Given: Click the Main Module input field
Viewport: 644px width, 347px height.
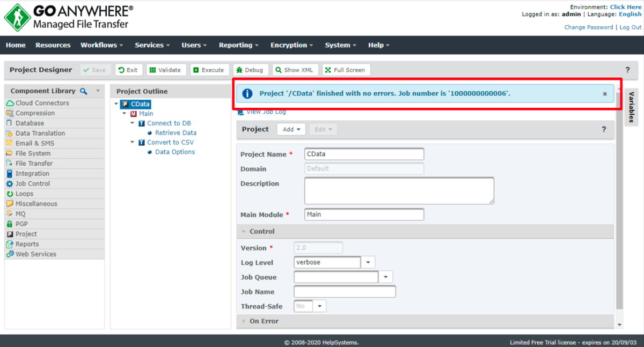Looking at the screenshot, I should (x=364, y=215).
